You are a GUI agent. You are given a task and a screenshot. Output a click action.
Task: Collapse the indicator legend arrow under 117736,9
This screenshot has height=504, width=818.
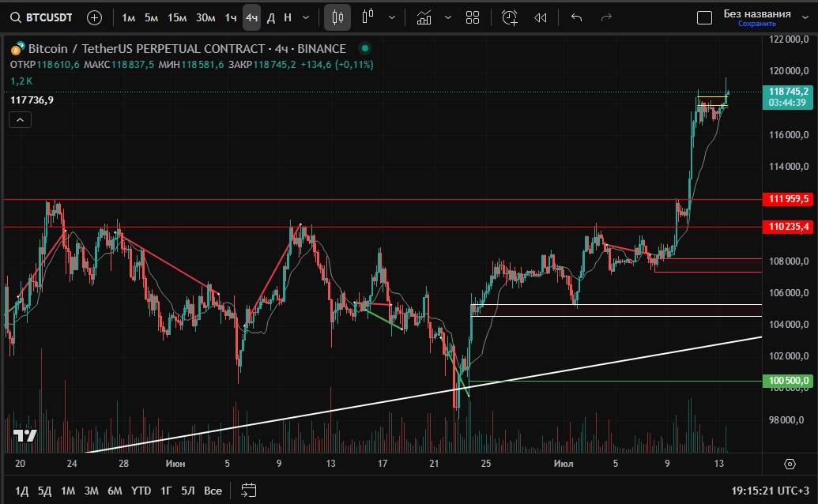click(x=20, y=120)
